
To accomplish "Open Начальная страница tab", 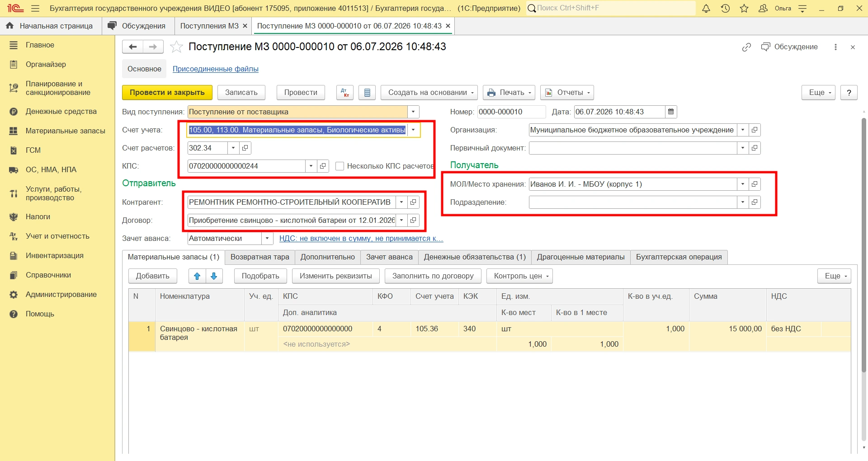I will tap(51, 26).
